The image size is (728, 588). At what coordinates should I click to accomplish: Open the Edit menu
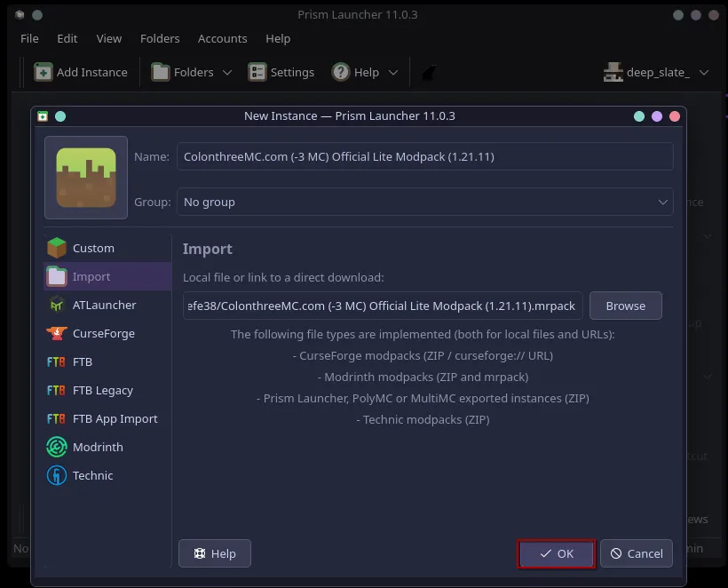(x=67, y=38)
